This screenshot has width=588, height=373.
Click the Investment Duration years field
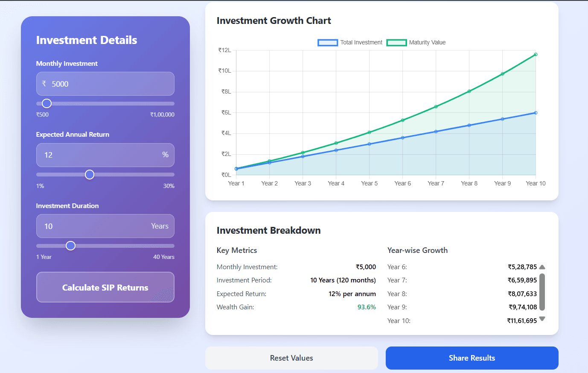click(105, 226)
